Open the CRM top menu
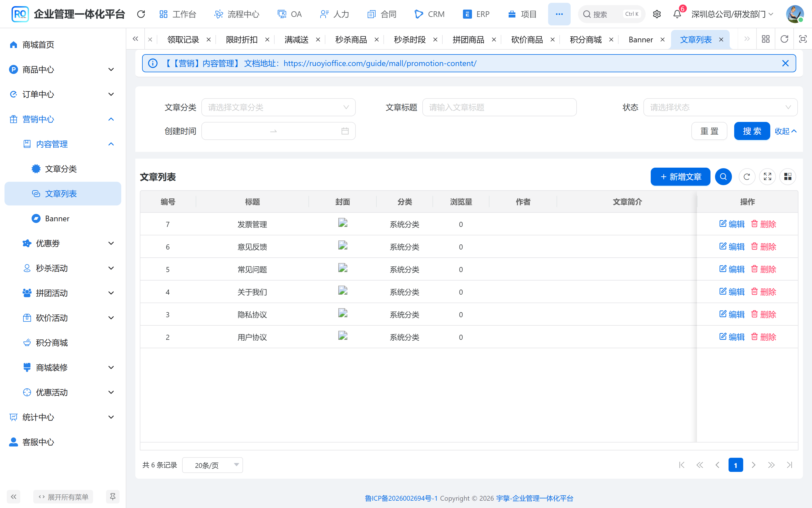This screenshot has height=508, width=812. coord(429,14)
